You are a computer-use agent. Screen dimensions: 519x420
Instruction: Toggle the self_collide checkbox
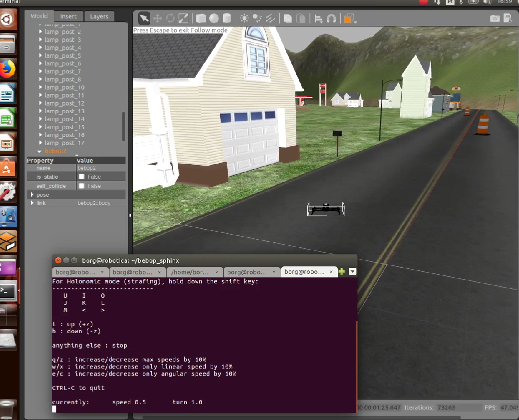click(x=82, y=186)
